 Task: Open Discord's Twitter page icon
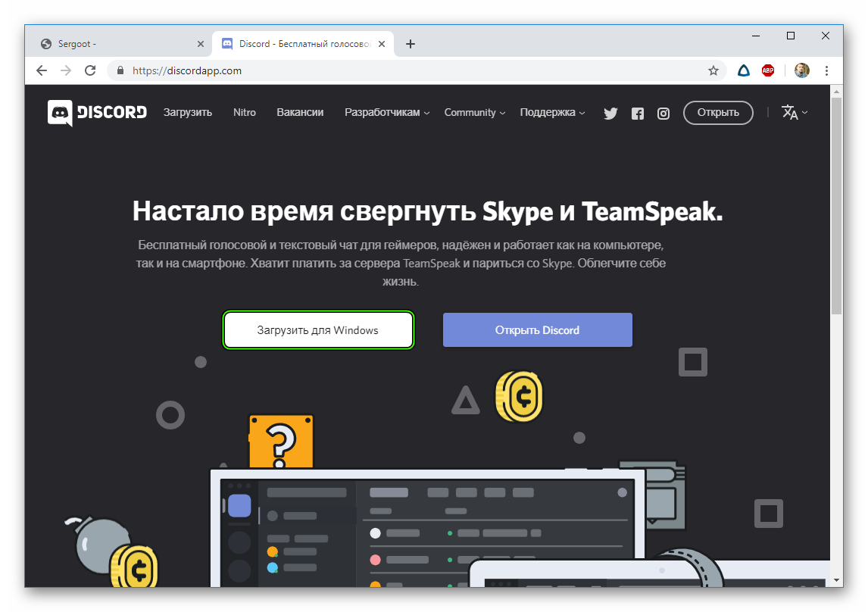[x=610, y=114]
